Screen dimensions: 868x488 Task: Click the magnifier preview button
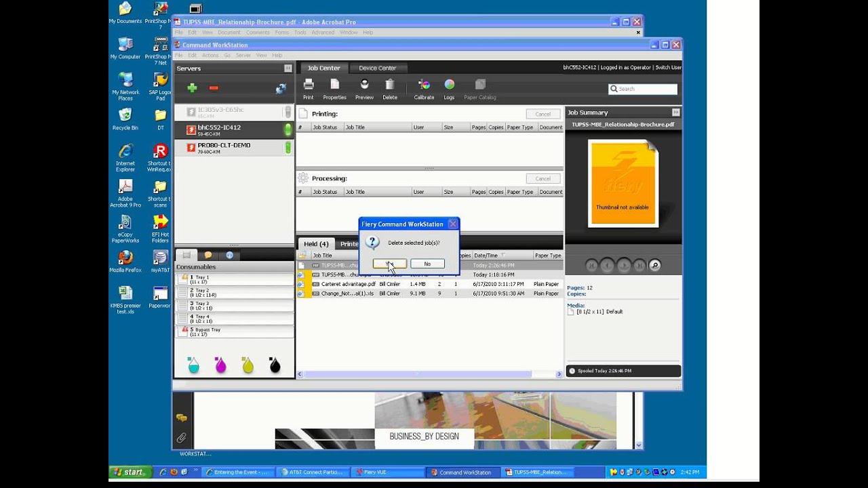point(655,266)
